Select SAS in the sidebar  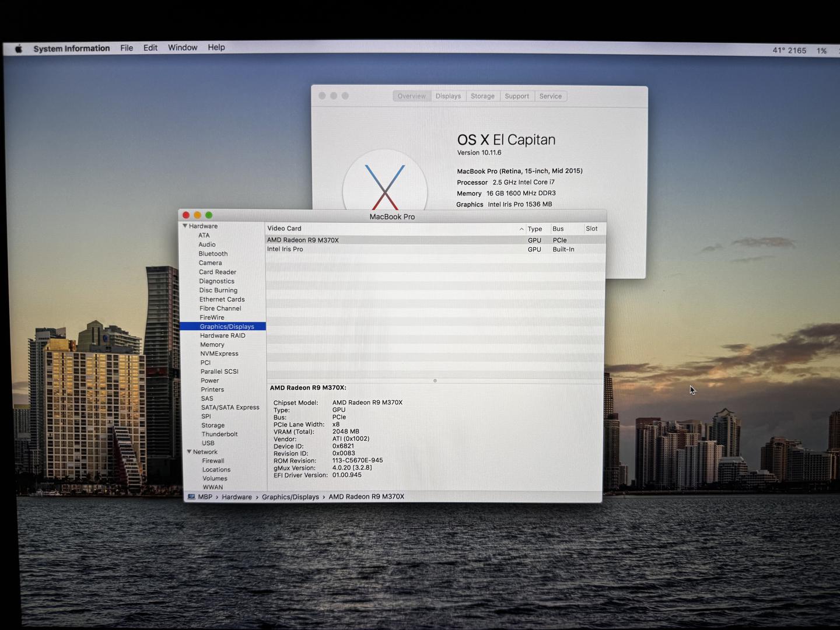coord(207,398)
